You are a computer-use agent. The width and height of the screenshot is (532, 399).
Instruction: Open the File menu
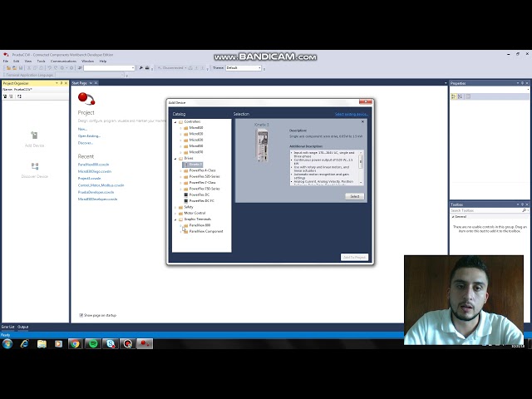(x=6, y=61)
